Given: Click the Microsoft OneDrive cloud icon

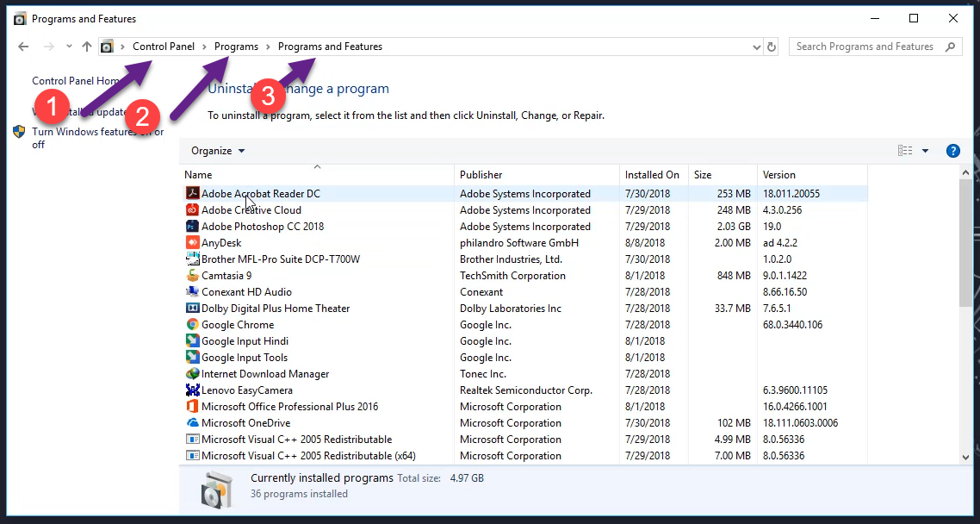Looking at the screenshot, I should click(x=193, y=422).
